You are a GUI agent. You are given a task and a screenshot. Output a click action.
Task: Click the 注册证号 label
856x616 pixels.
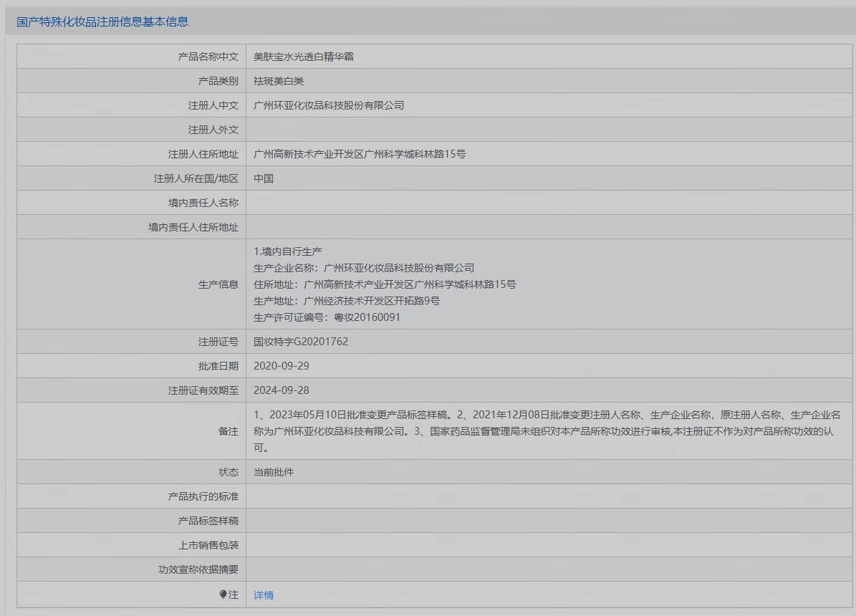point(218,342)
